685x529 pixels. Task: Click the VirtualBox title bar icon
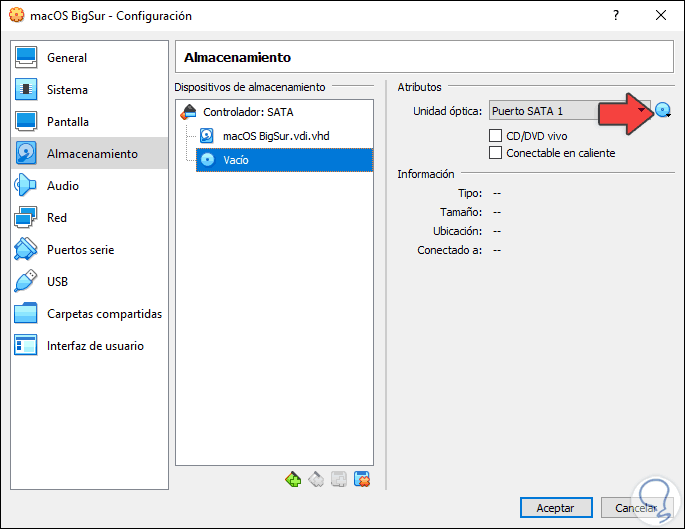coord(17,15)
